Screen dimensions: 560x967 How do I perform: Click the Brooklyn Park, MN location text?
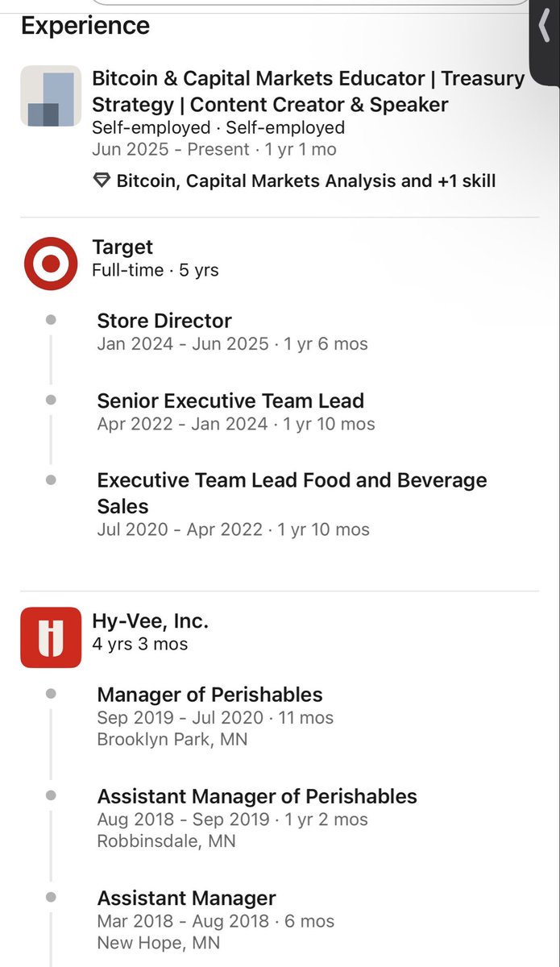172,739
